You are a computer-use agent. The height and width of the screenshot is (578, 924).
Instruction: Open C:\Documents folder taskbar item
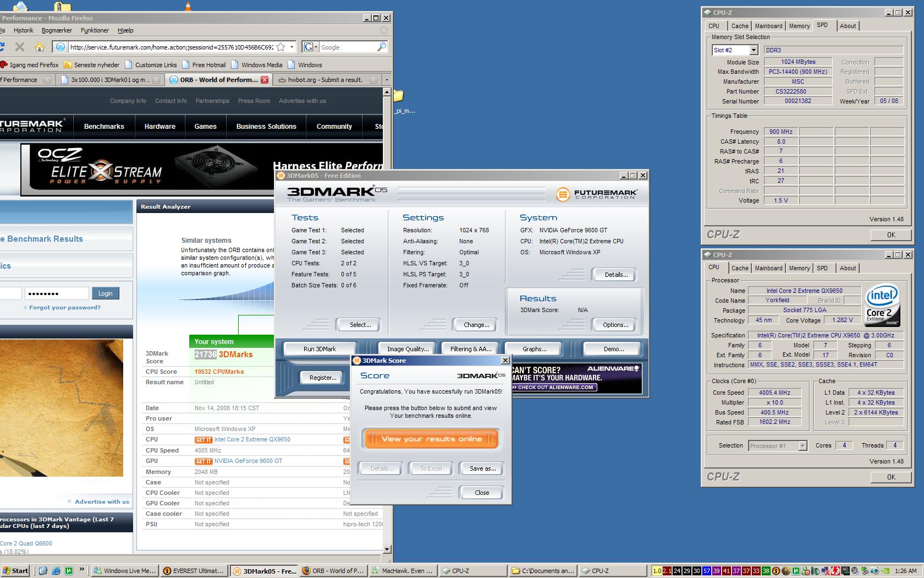pos(542,571)
